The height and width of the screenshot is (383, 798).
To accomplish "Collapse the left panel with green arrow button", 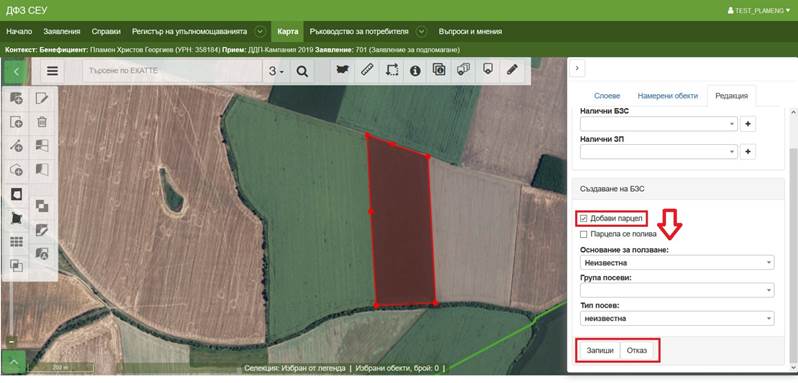I will click(16, 71).
